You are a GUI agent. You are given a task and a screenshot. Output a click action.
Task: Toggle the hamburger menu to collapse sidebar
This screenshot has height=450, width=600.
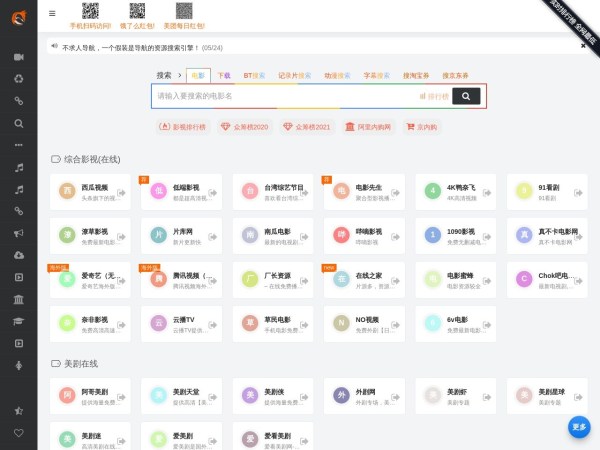(52, 13)
